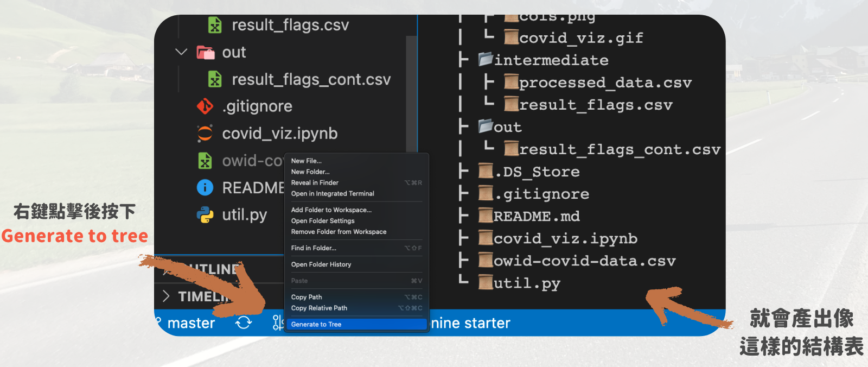
Task: Select Reveal in Finder menu entry
Action: pos(315,182)
